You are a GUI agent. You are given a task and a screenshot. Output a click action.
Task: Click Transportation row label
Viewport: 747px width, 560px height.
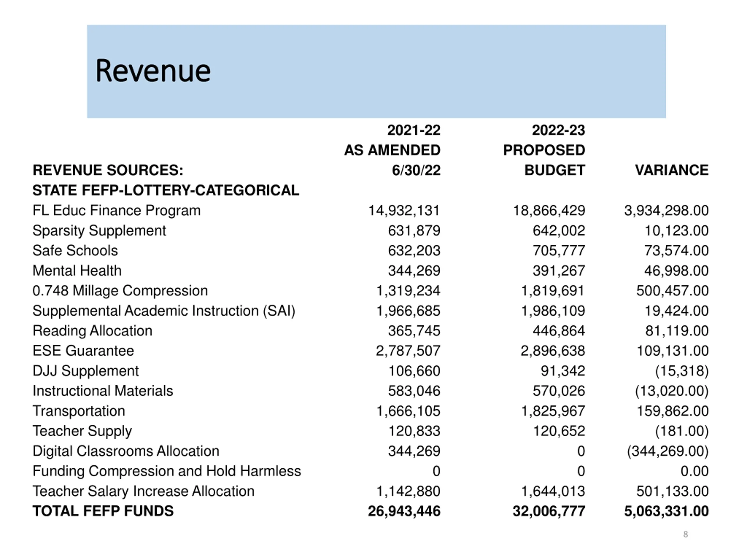click(x=79, y=411)
